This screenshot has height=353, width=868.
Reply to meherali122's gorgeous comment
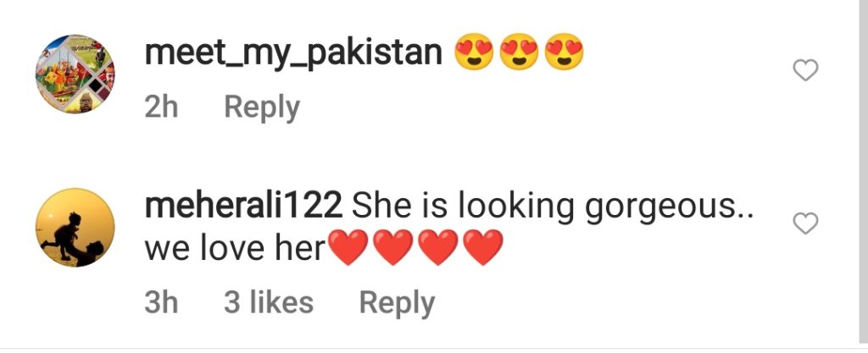[397, 304]
